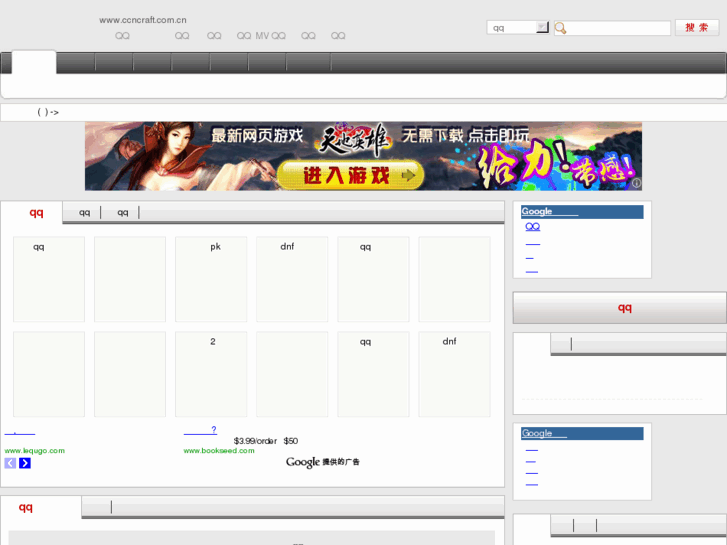Open the ad info icon on game banner
Screen dimensions: 727x545
tap(637, 183)
